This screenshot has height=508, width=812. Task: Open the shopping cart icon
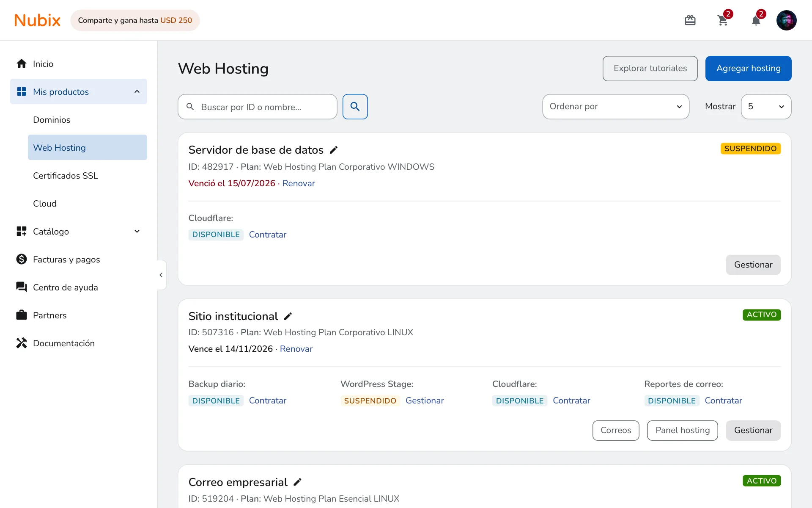(x=723, y=20)
